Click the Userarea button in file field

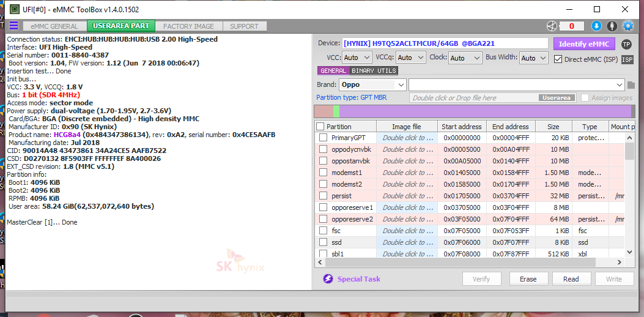(x=557, y=98)
